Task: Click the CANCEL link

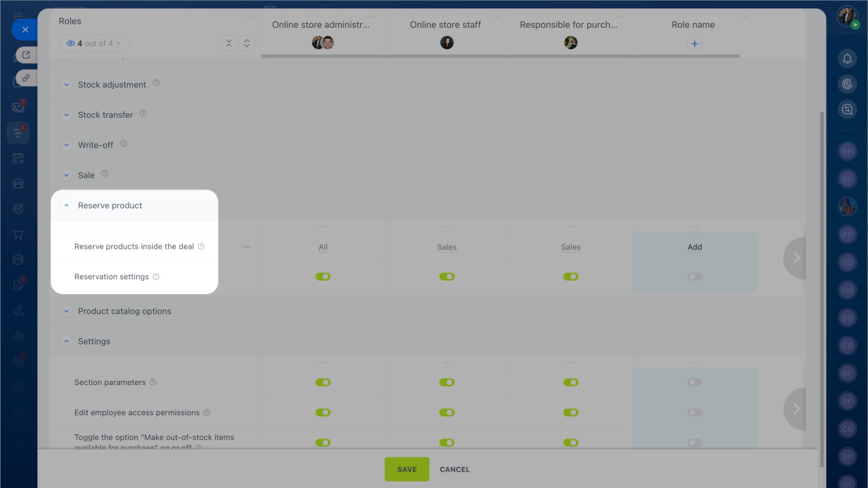Action: [x=454, y=469]
